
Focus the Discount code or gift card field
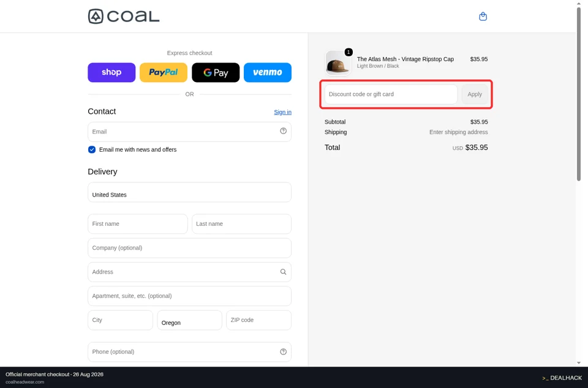(x=391, y=94)
